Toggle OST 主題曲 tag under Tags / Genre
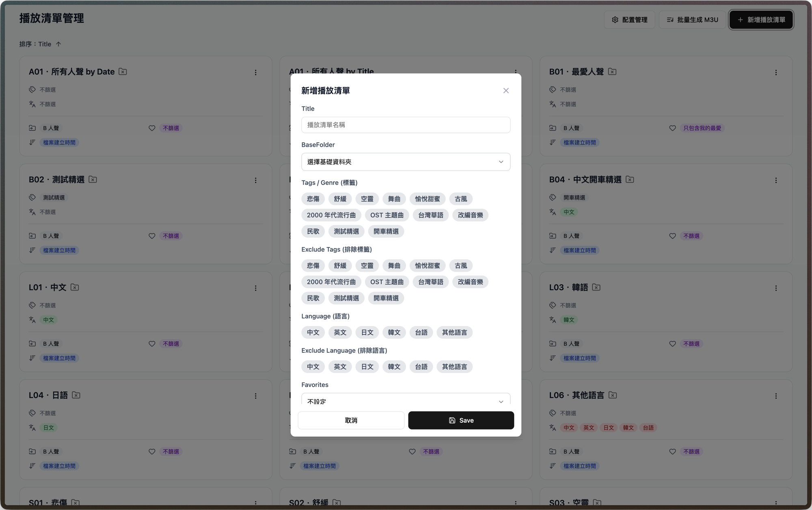 [x=387, y=215]
